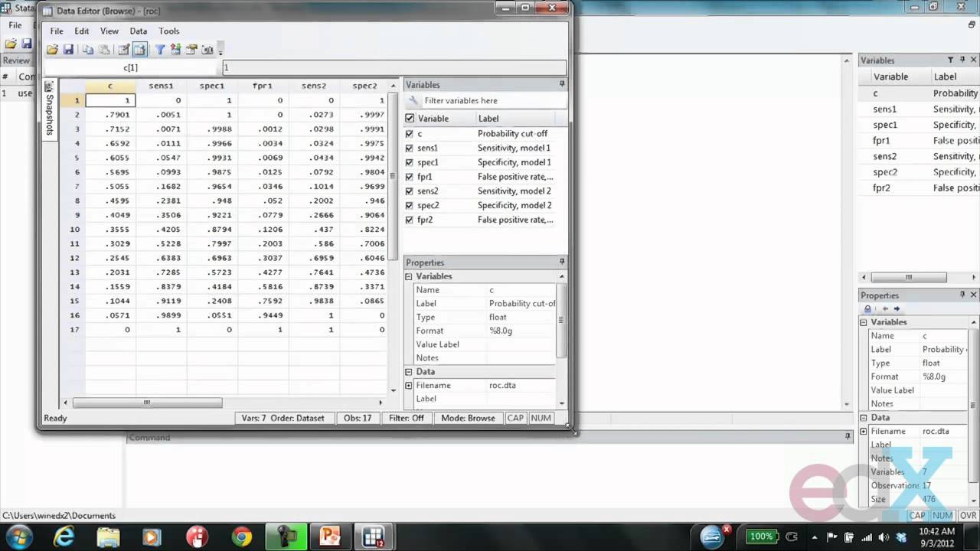Click the cell value input field showing 1
980x551 pixels.
[394, 67]
